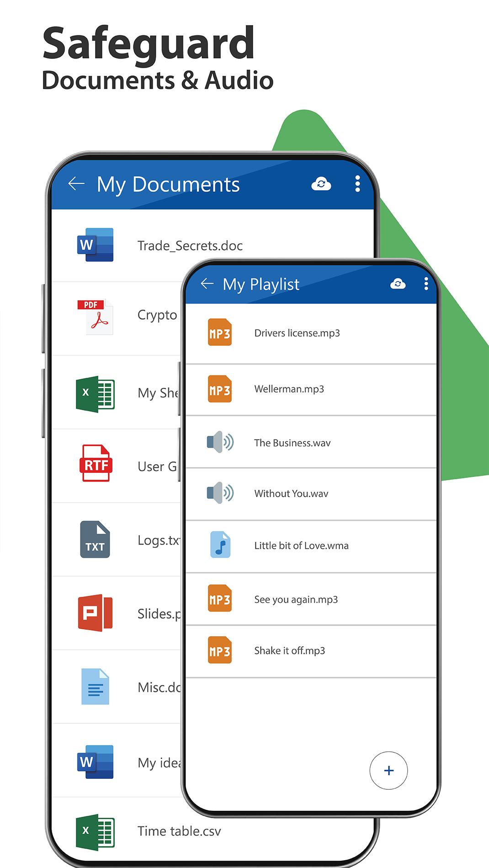Tap Word icon beside Trade_Secrets.doc
Viewport: 489px width, 868px height.
click(x=95, y=245)
